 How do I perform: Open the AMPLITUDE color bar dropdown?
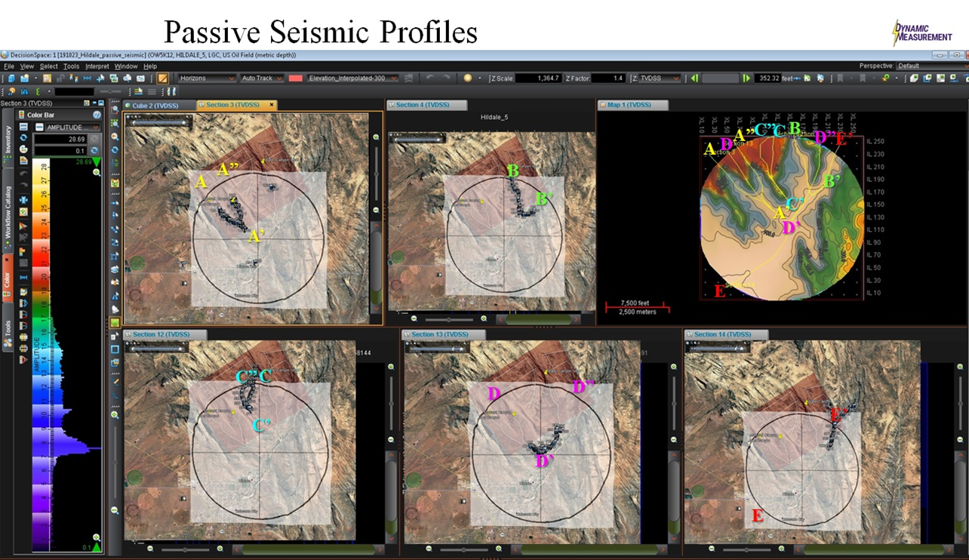tap(72, 128)
